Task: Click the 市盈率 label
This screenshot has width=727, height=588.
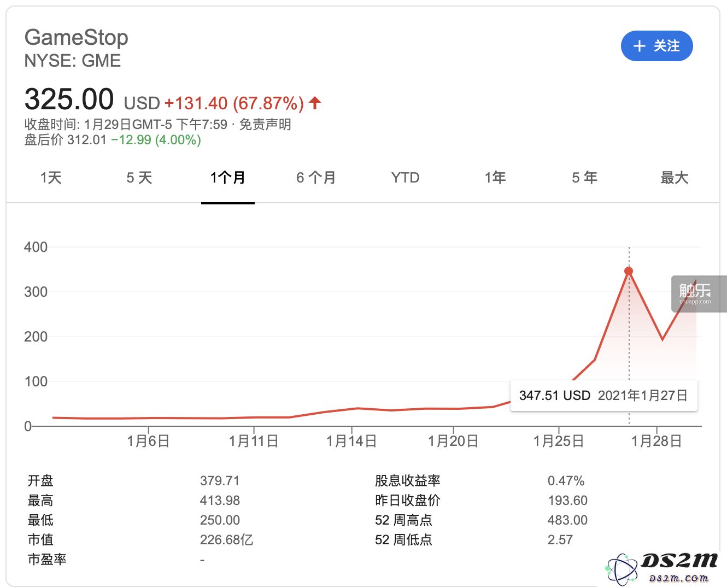Action: (47, 560)
